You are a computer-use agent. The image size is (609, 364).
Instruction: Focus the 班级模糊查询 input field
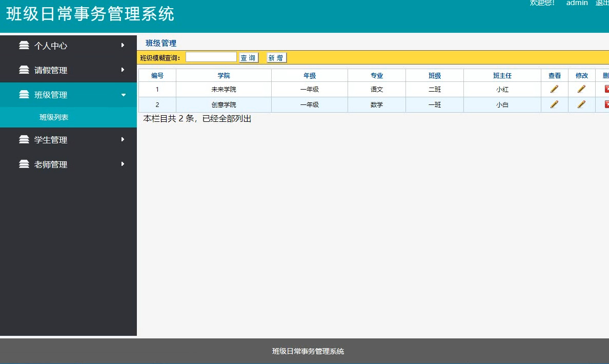(x=211, y=57)
